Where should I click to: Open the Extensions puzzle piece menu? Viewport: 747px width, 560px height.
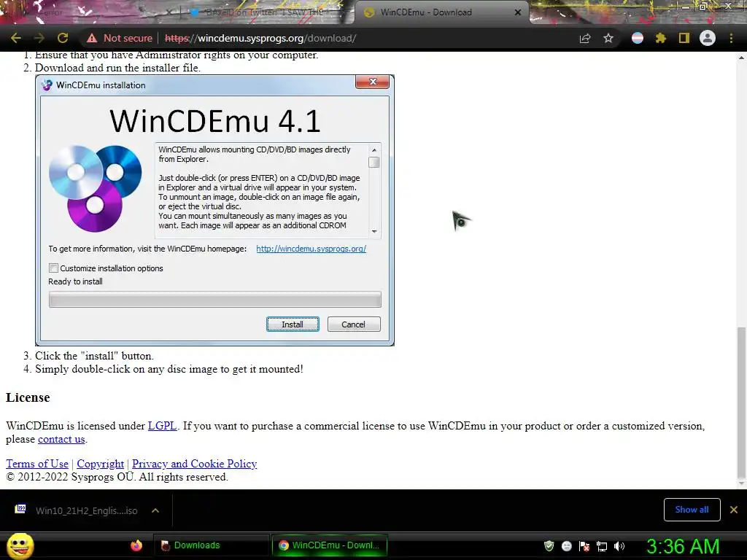[x=661, y=38]
